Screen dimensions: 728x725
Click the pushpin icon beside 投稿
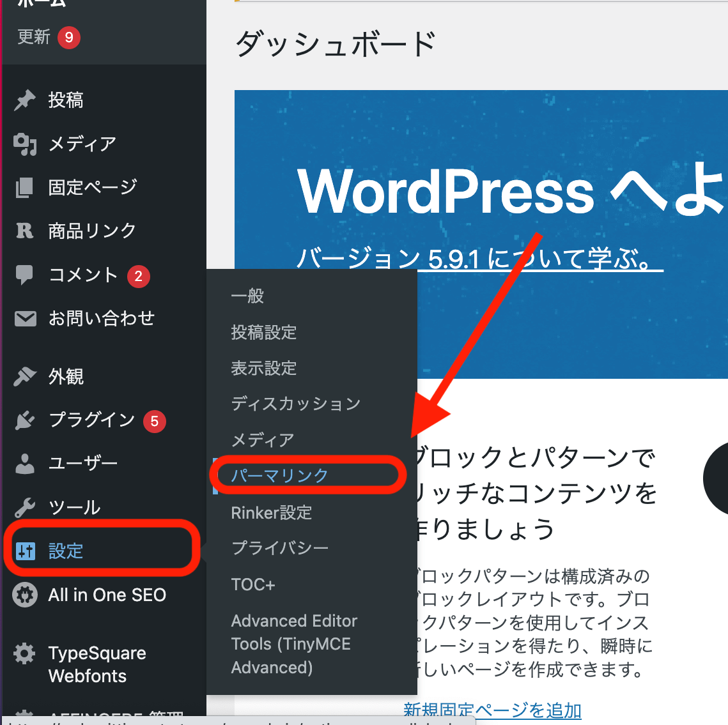click(x=24, y=100)
